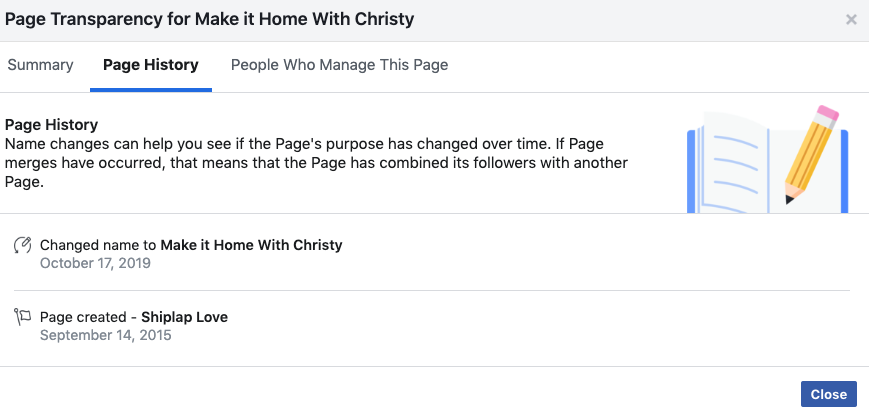Click the September 14, 2015 date
Image resolution: width=869 pixels, height=416 pixels.
[105, 335]
